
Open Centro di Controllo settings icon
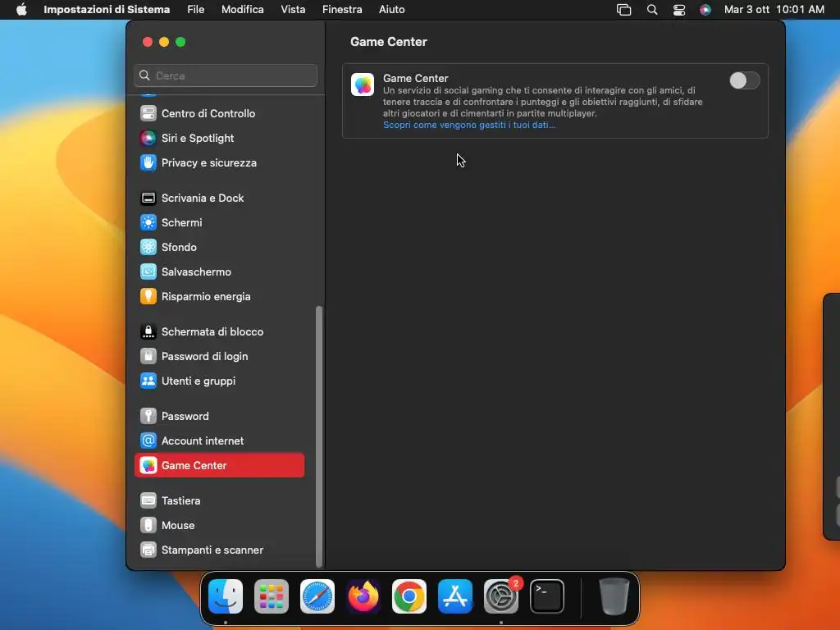coord(148,113)
